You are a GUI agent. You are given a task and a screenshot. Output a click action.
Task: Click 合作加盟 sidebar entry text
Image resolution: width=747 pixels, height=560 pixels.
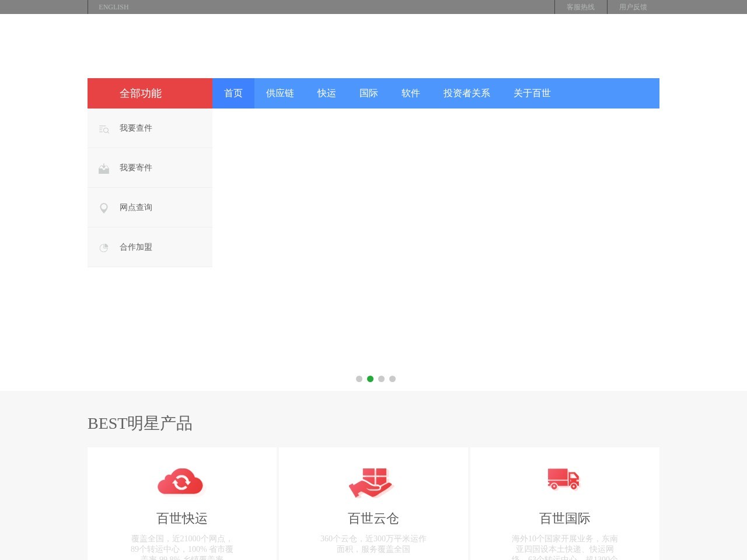[x=136, y=247]
